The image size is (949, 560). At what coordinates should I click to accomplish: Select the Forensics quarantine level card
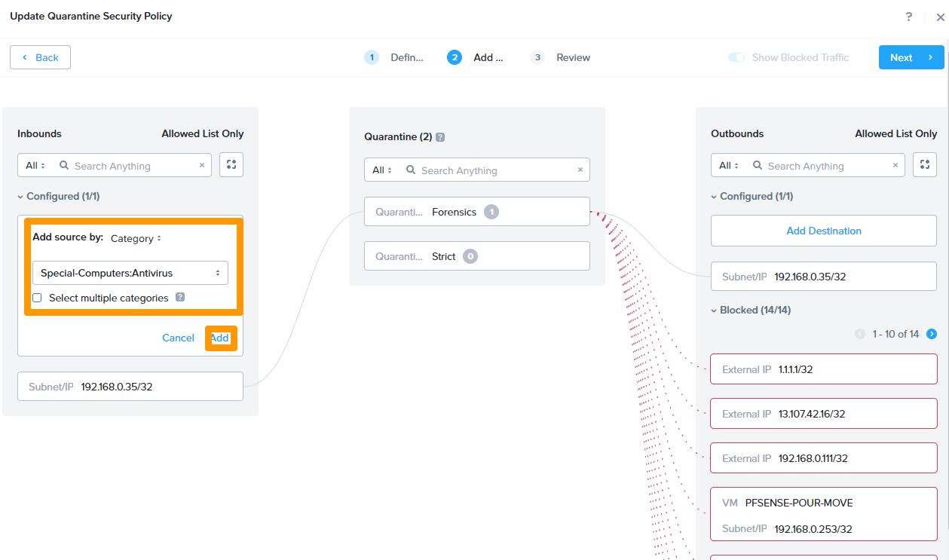476,211
